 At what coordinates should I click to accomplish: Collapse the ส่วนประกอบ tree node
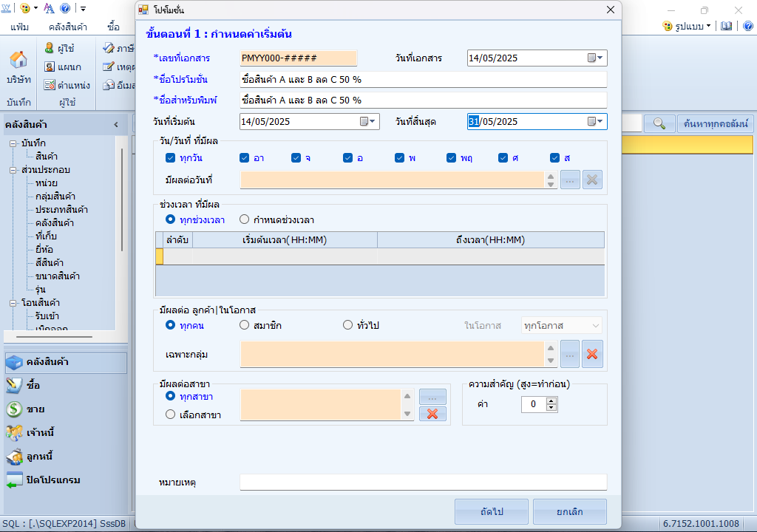(13, 170)
